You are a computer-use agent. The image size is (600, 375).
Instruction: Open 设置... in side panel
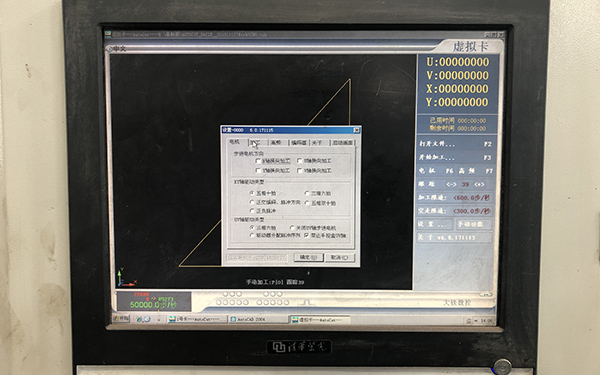[x=435, y=224]
